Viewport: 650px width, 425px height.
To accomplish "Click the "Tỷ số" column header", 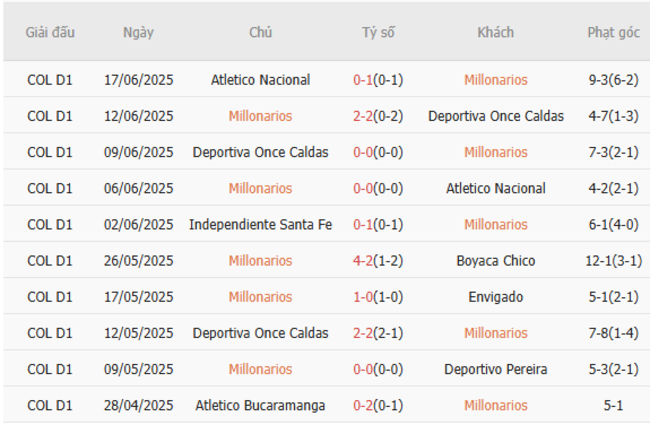I will (x=378, y=32).
